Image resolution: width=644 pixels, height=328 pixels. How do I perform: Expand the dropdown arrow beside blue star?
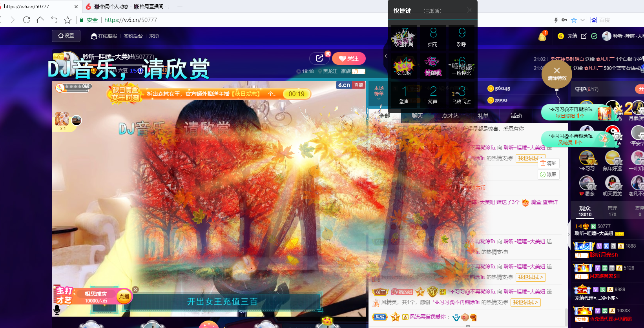(583, 20)
